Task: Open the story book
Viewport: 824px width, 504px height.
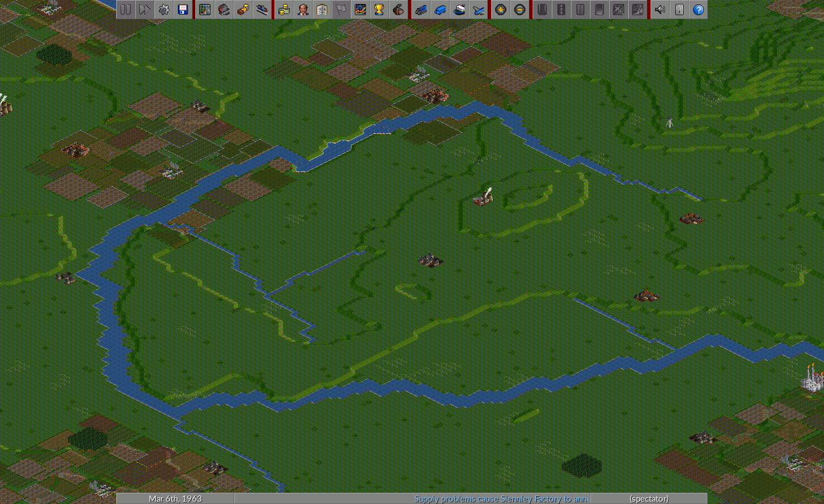Action: pyautogui.click(x=322, y=10)
